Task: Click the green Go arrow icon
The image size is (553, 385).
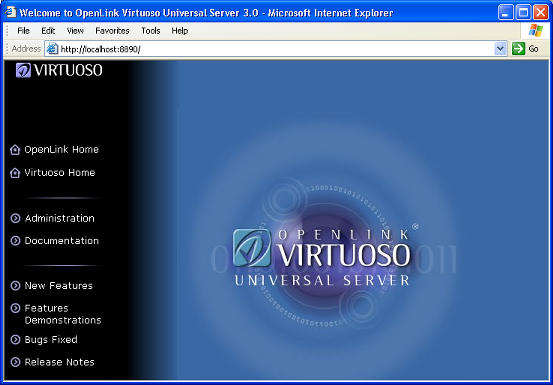Action: pyautogui.click(x=518, y=49)
